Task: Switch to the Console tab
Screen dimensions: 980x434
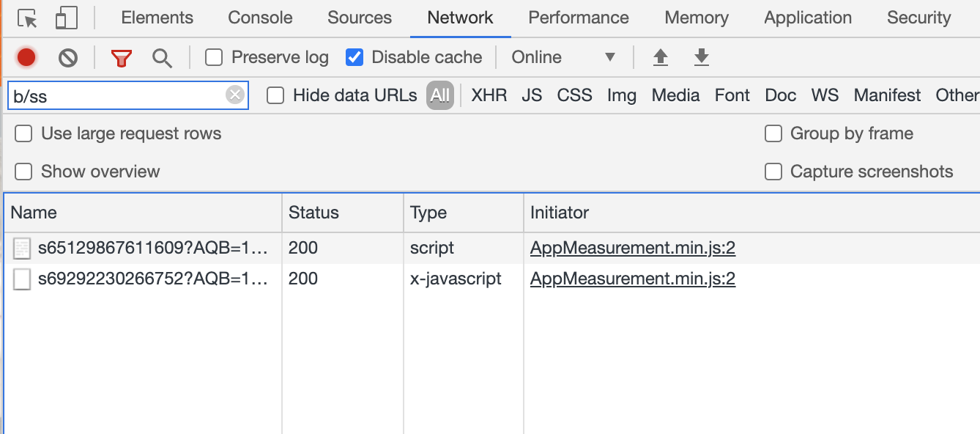Action: coord(260,18)
